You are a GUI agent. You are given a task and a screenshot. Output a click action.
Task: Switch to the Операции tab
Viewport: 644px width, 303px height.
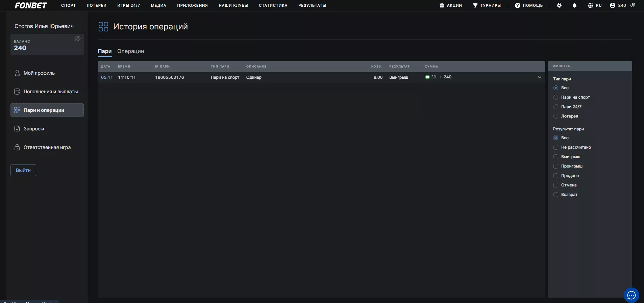(x=130, y=51)
